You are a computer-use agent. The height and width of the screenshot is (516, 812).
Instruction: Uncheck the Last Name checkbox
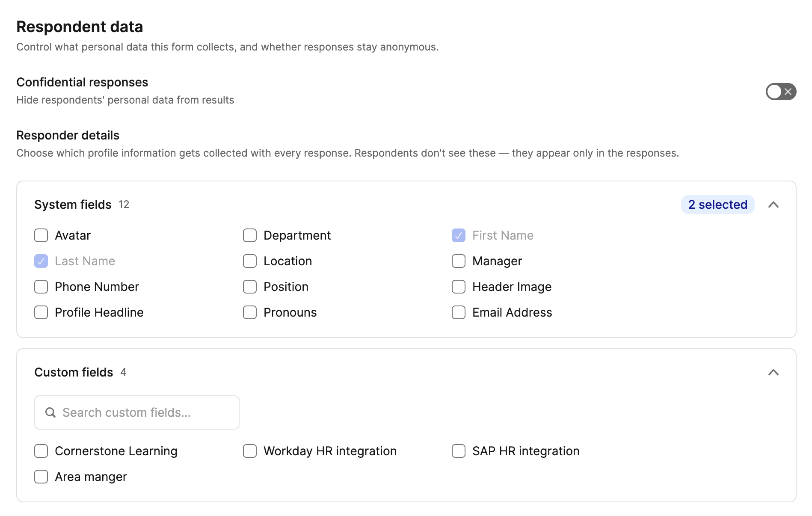pos(41,261)
